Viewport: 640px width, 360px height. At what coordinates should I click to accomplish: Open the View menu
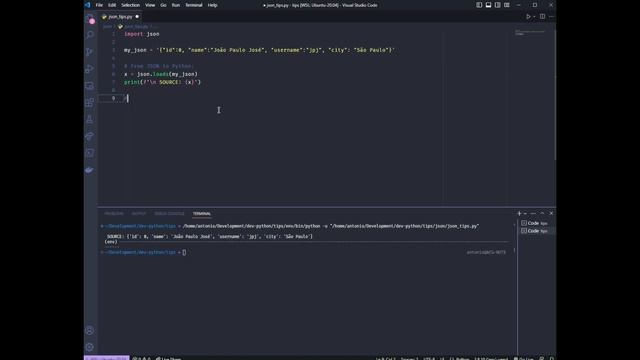click(150, 5)
